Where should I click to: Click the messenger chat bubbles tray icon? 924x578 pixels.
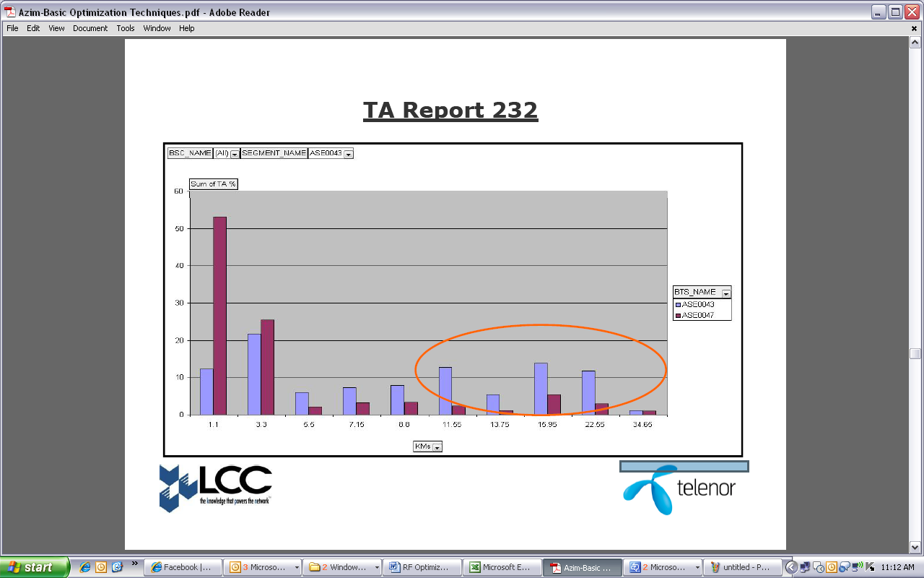pos(843,567)
